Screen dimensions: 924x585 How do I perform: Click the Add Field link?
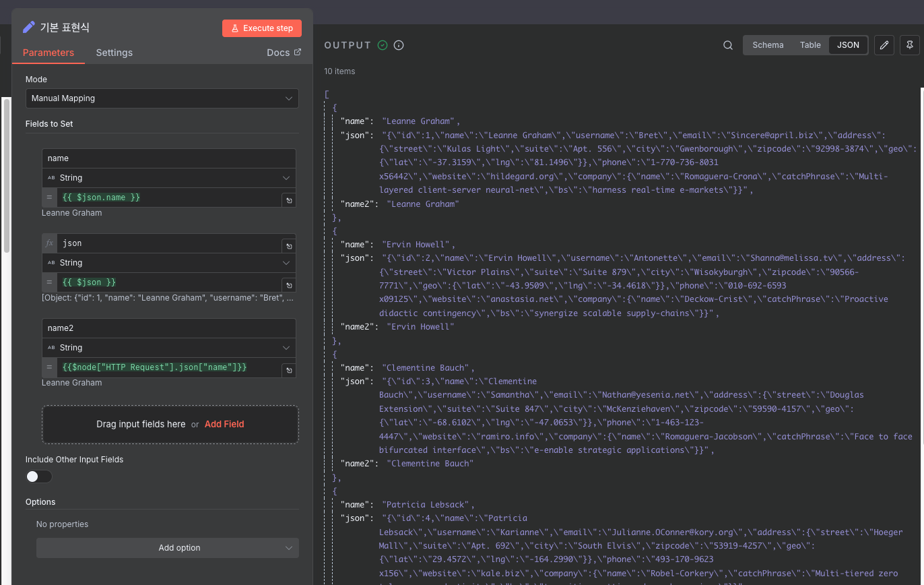coord(224,424)
